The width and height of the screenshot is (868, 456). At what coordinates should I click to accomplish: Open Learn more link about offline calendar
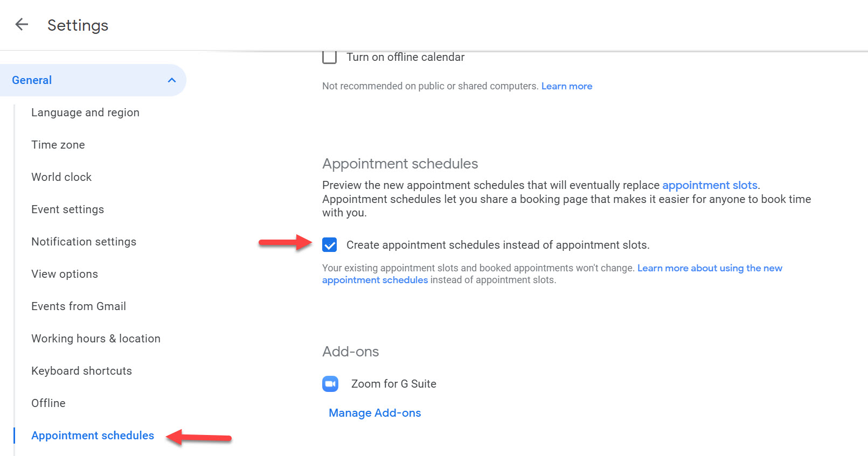pos(566,86)
